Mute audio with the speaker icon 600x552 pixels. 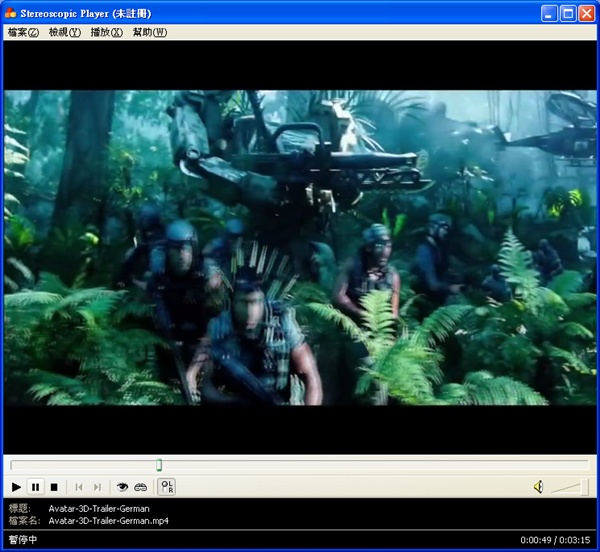point(538,487)
